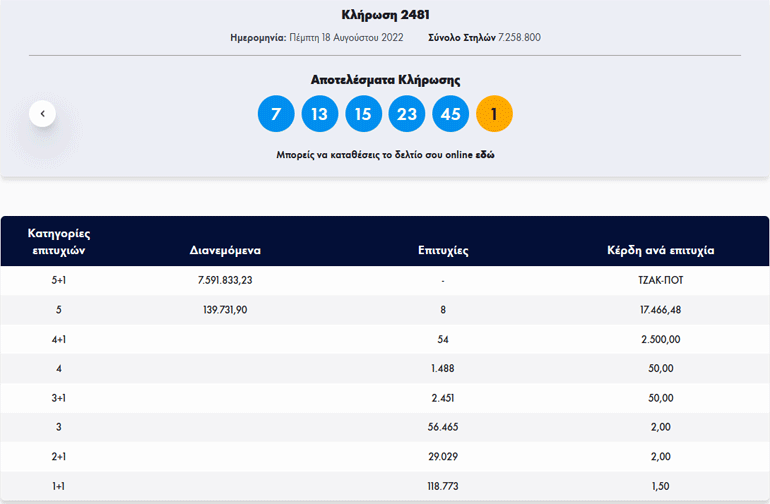The width and height of the screenshot is (770, 504).
Task: Select the blue number 23 ball
Action: 407,114
